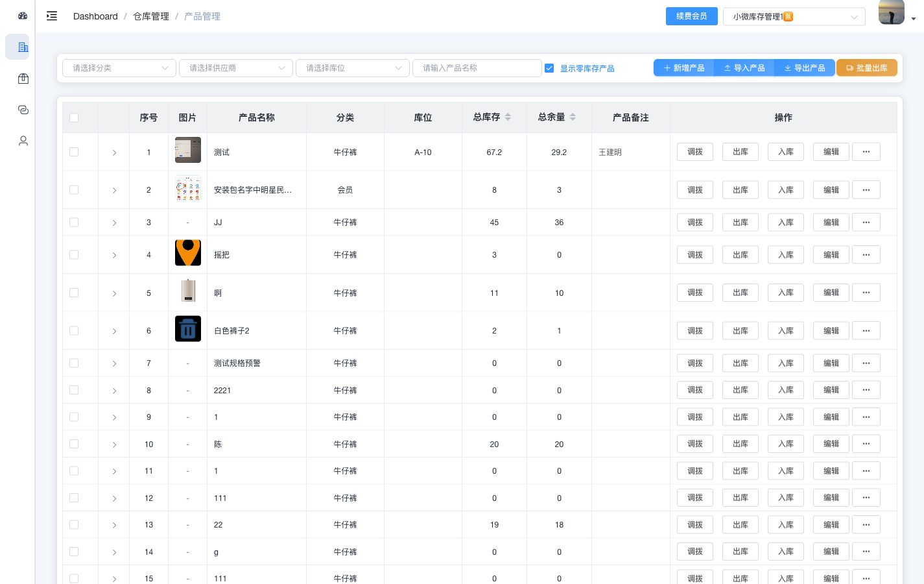Go to Dashboard breadcrumb
The width and height of the screenshot is (924, 584).
click(x=95, y=16)
